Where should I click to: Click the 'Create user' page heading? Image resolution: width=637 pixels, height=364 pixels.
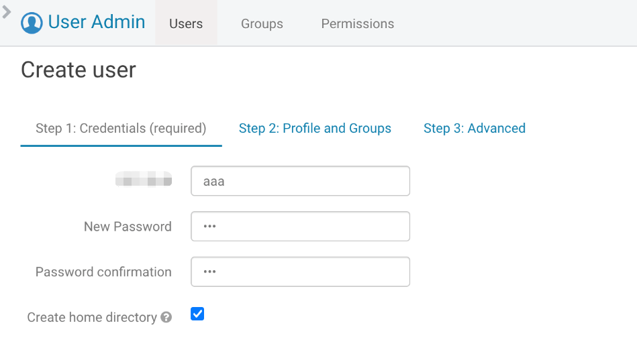(x=79, y=70)
